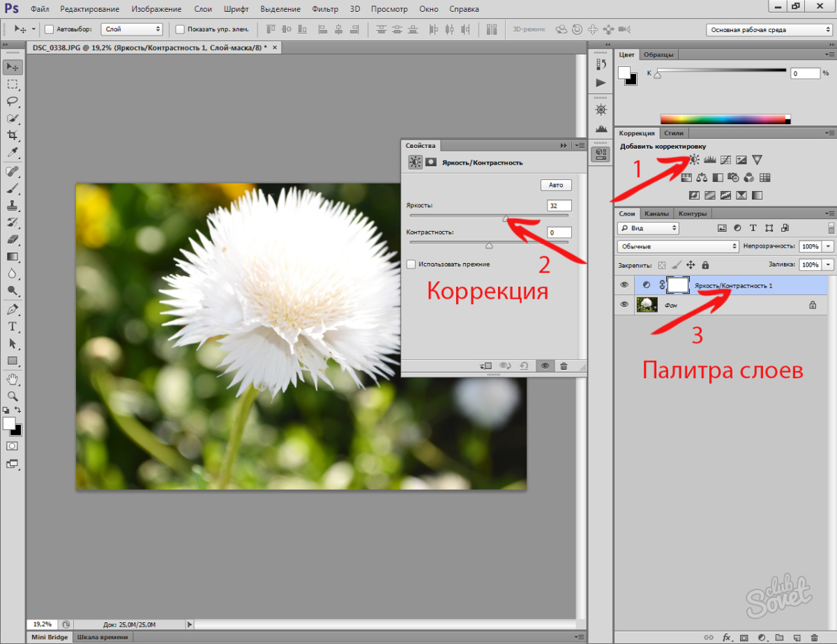The height and width of the screenshot is (644, 837).
Task: Open the Фильтр menu
Action: pyautogui.click(x=324, y=10)
